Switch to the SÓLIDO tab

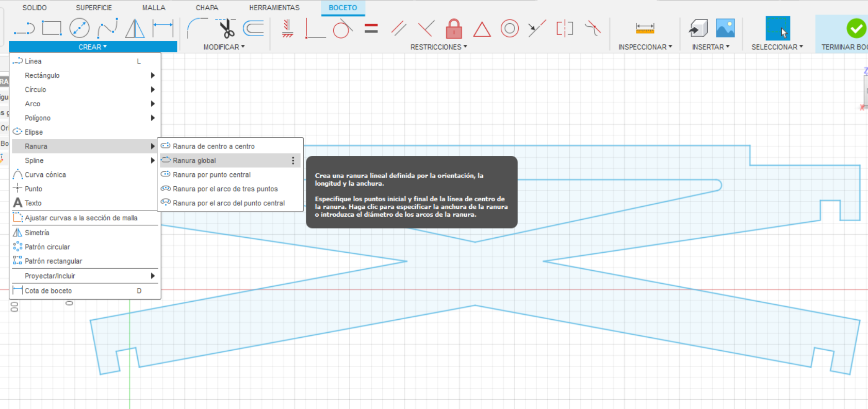point(35,8)
